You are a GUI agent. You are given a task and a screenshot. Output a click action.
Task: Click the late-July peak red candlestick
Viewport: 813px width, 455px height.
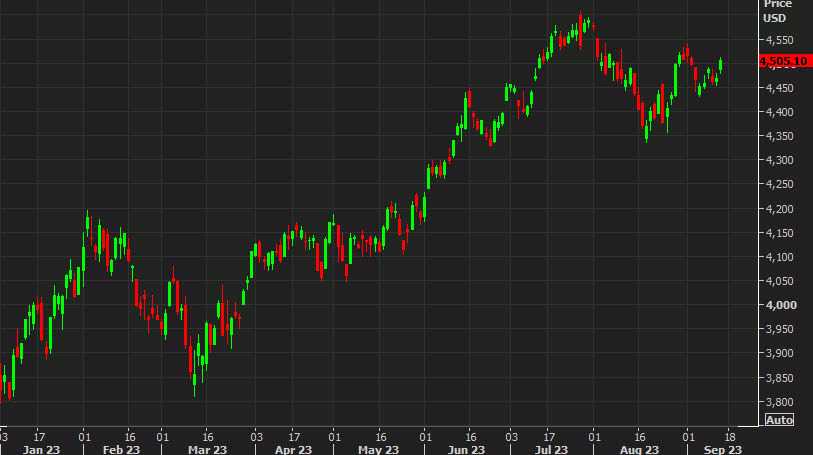click(580, 30)
